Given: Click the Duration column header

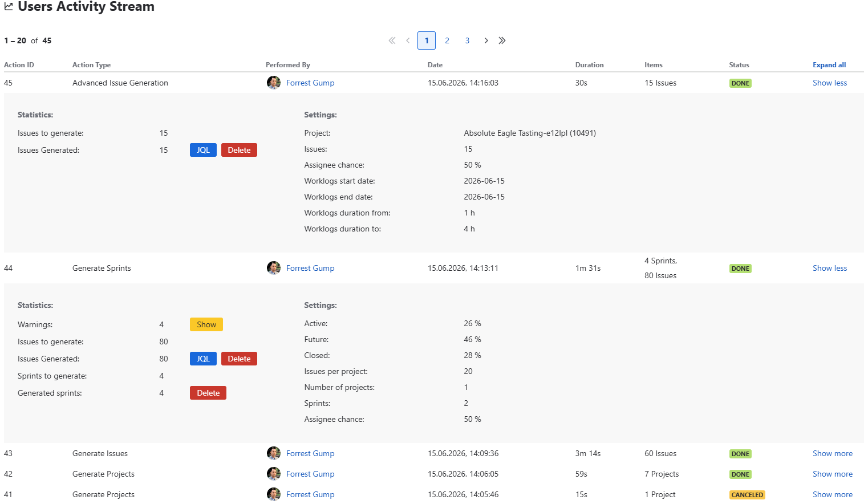Looking at the screenshot, I should coord(589,65).
